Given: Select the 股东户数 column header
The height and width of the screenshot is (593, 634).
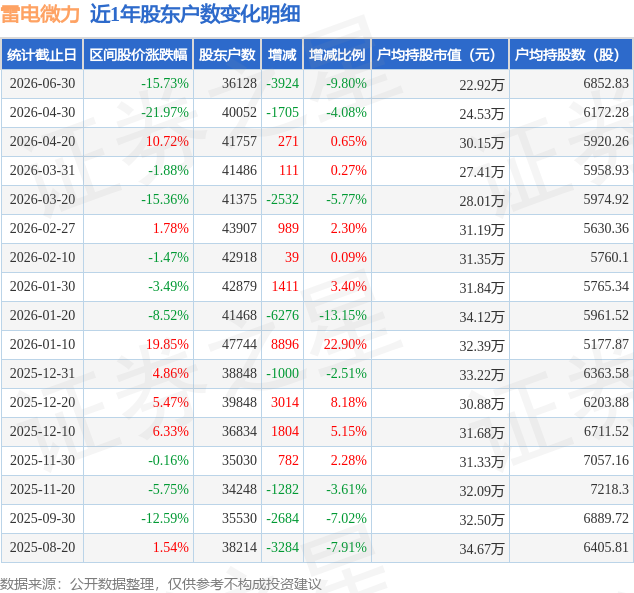Looking at the screenshot, I should (227, 55).
